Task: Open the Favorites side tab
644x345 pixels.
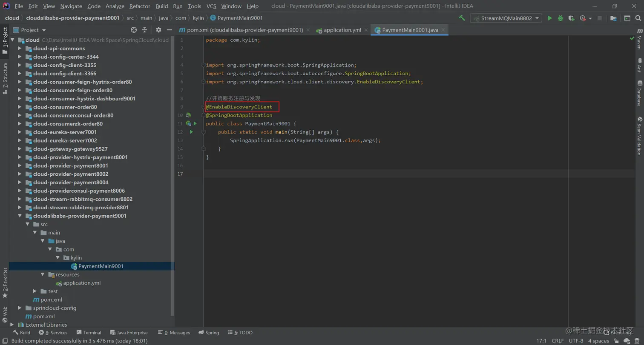Action: coord(5,282)
